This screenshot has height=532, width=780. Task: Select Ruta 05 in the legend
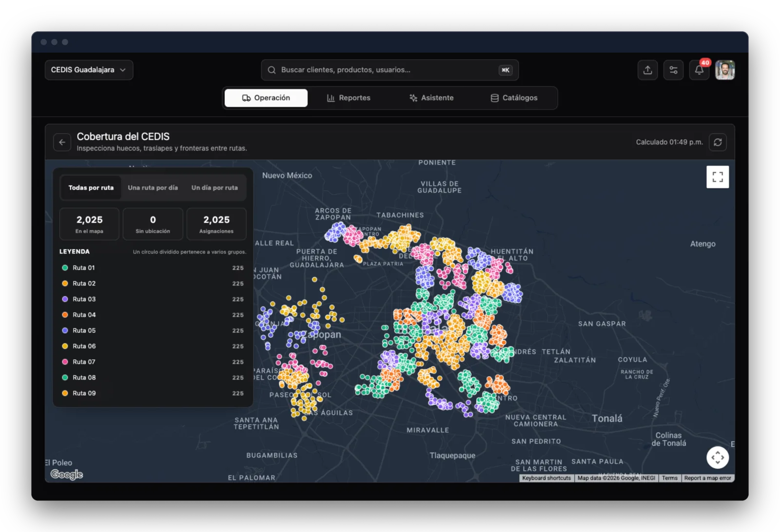(153, 330)
